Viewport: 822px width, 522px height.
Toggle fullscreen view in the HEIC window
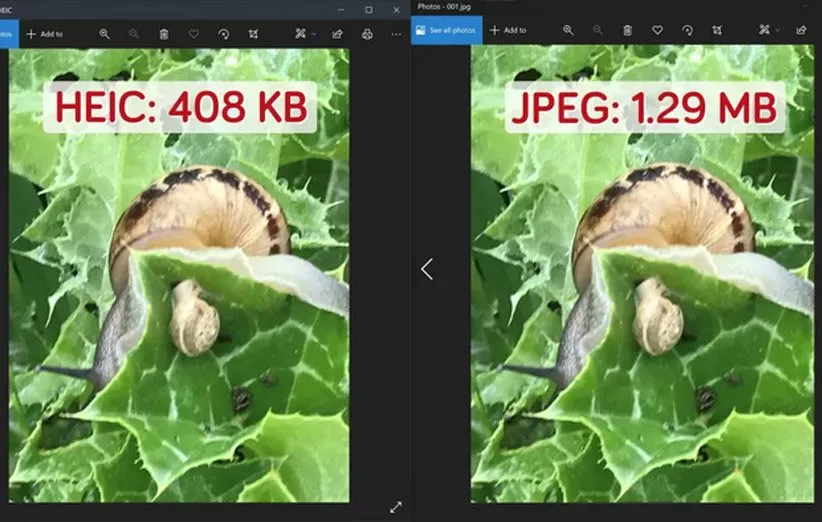[395, 508]
